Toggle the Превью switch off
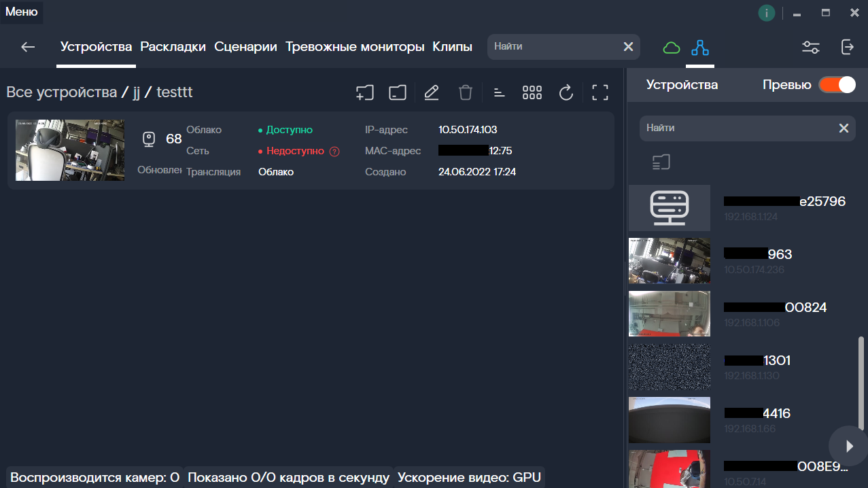This screenshot has height=488, width=868. point(837,85)
